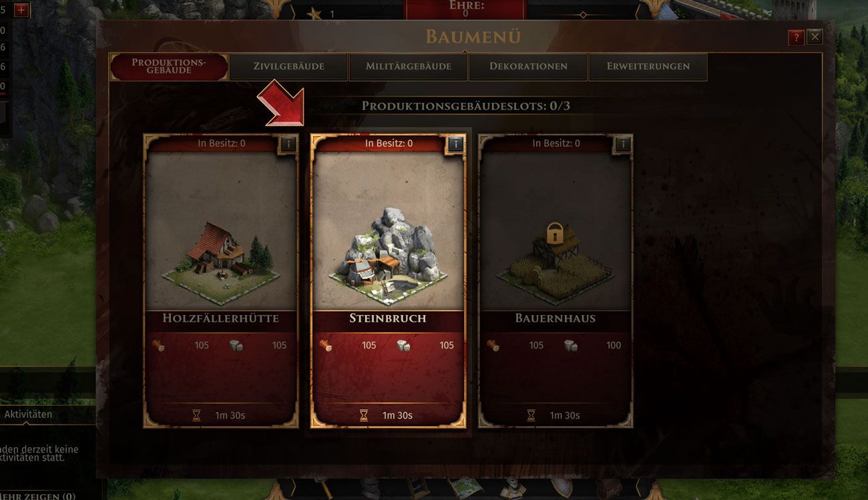The height and width of the screenshot is (500, 868).
Task: Click the red plus button in the resource panel
Action: (x=21, y=9)
